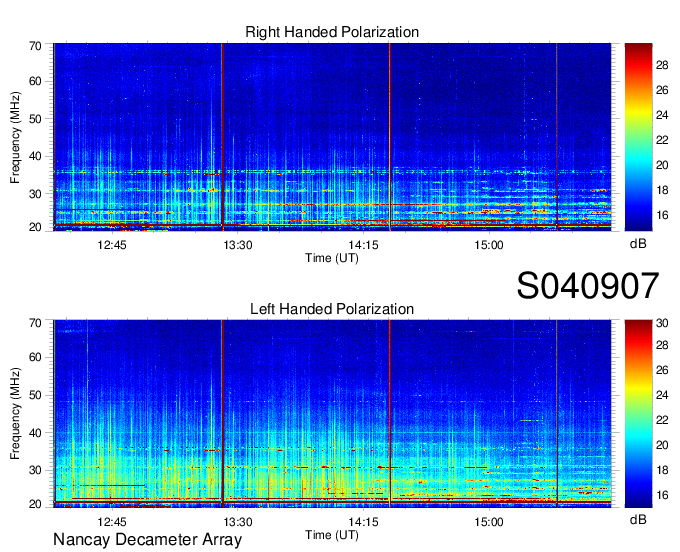The image size is (680, 552).
Task: Click the Right Handed panel's dB color bar
Action: coord(638,137)
